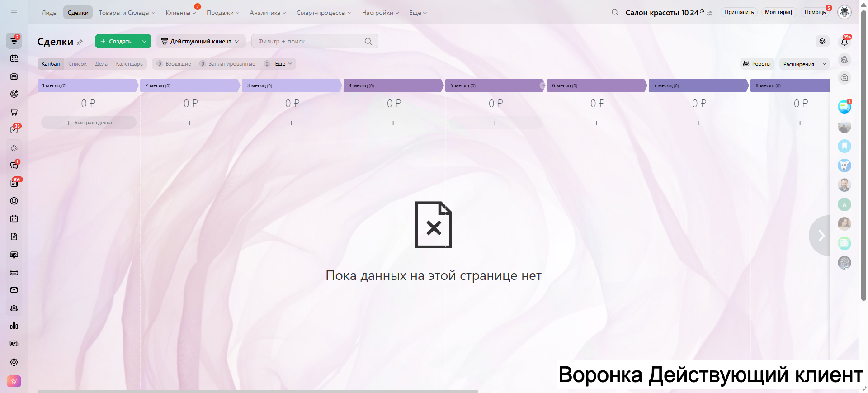Open the people group icon in the sidebar

click(x=14, y=308)
